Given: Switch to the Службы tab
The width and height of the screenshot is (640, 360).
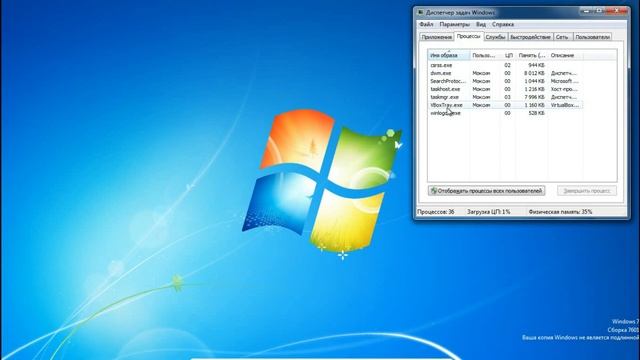Looking at the screenshot, I should pos(496,37).
